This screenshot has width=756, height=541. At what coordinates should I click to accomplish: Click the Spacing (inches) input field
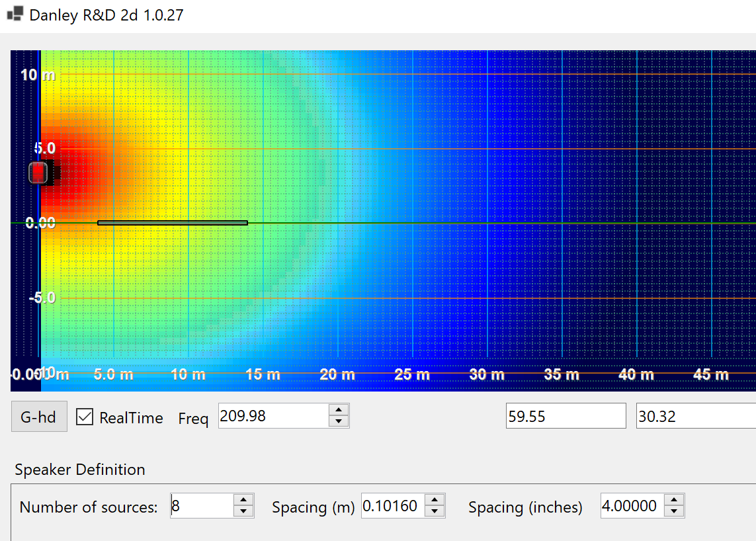[631, 506]
